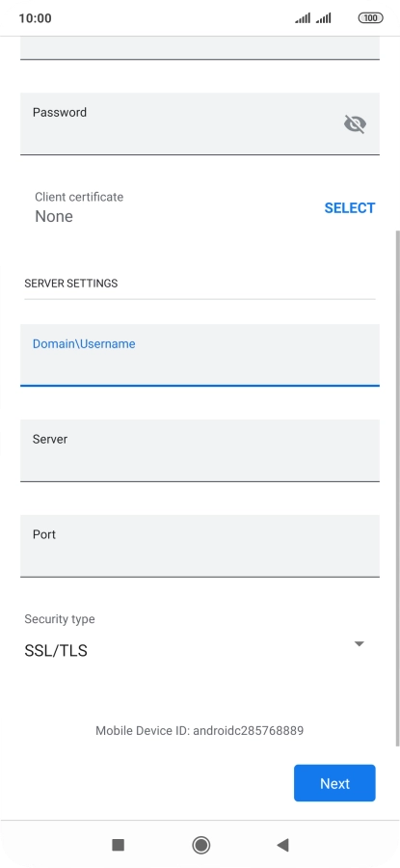This screenshot has width=400, height=868.
Task: Click the vertical scrollbar on right edge
Action: [x=397, y=488]
